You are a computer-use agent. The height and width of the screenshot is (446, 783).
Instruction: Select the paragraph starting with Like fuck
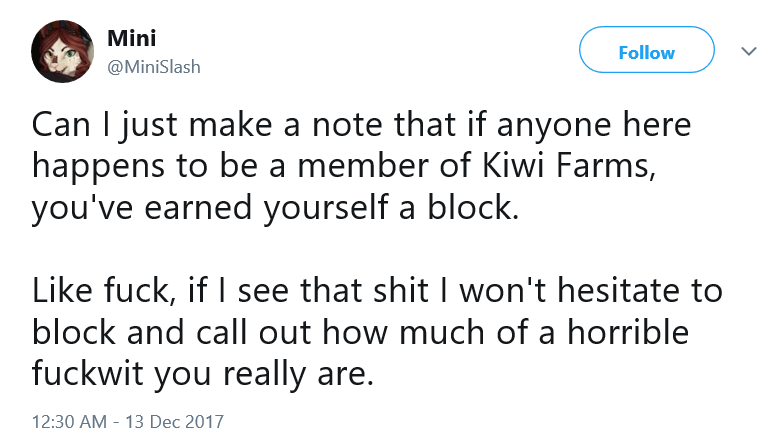pyautogui.click(x=378, y=332)
